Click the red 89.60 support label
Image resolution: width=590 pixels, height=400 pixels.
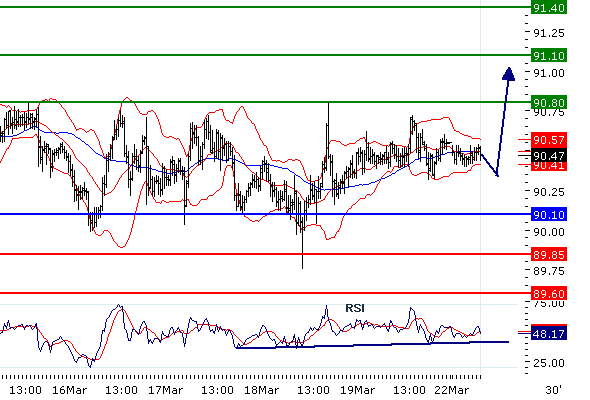click(549, 293)
